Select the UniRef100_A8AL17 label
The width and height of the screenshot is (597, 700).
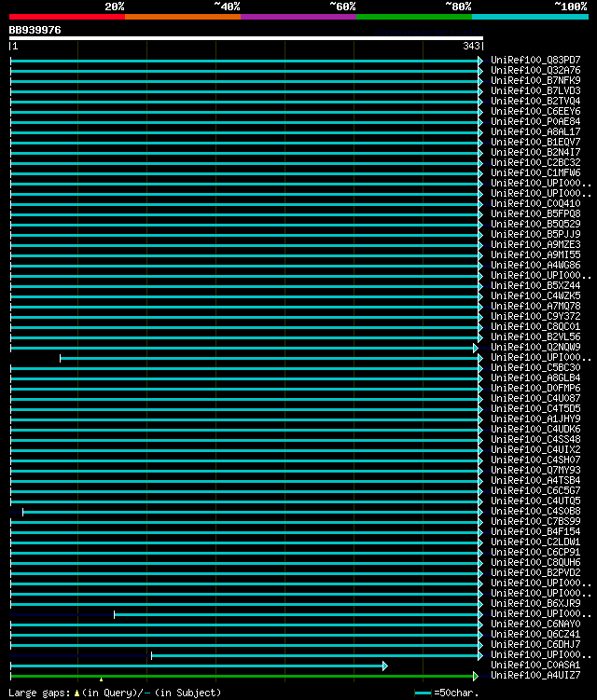535,131
